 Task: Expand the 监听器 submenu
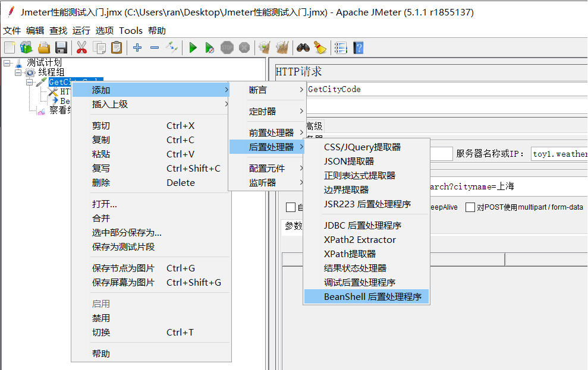[x=268, y=183]
